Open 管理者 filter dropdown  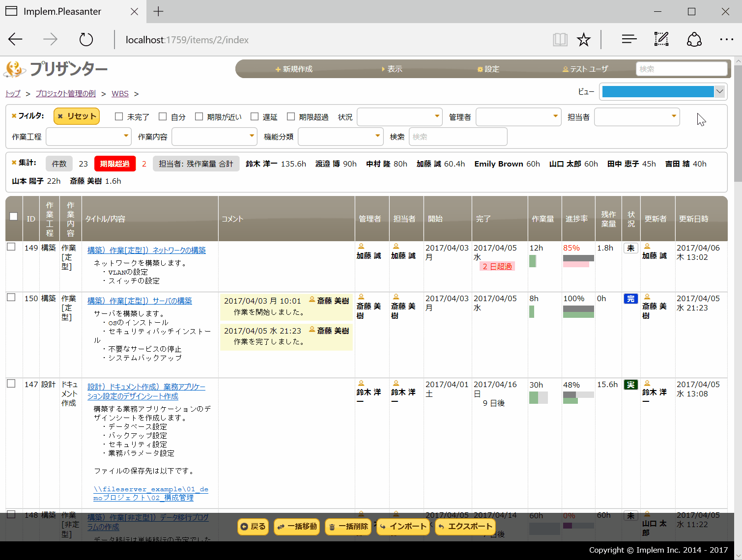518,117
